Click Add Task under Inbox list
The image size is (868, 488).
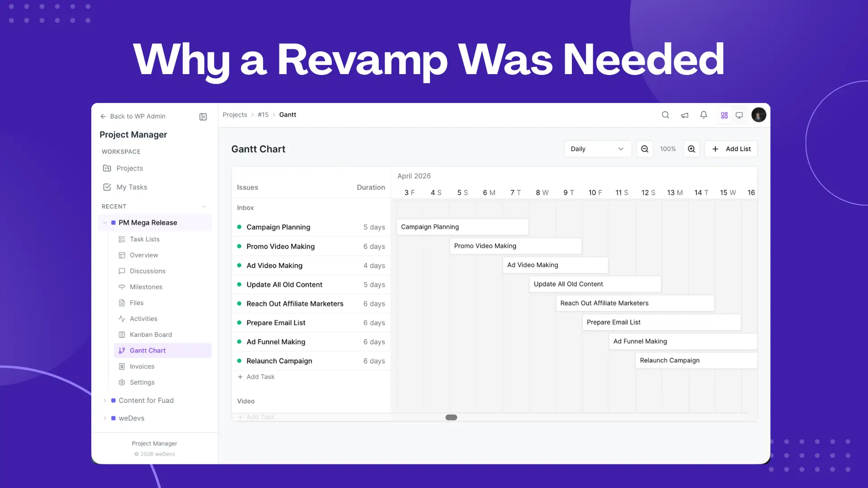point(256,377)
